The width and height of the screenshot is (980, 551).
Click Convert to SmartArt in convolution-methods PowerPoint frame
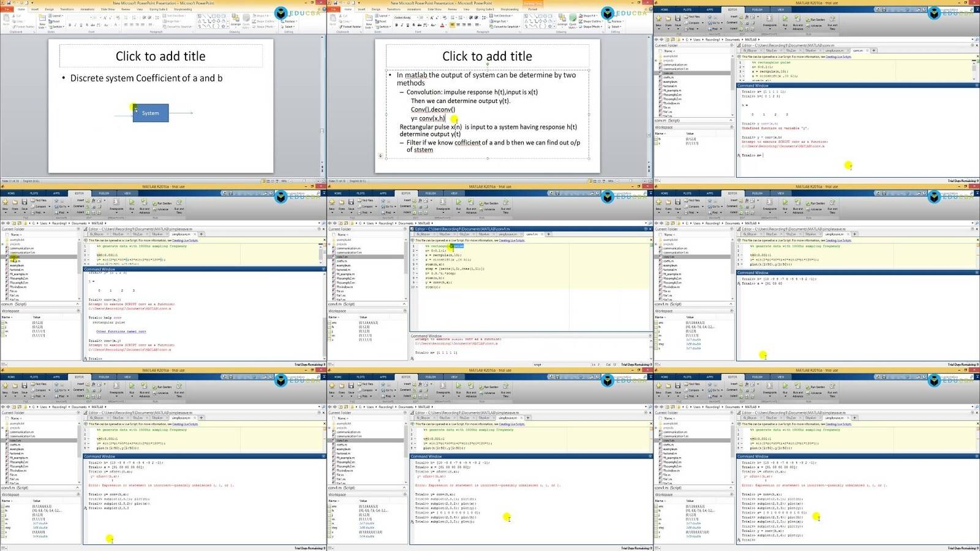505,26
